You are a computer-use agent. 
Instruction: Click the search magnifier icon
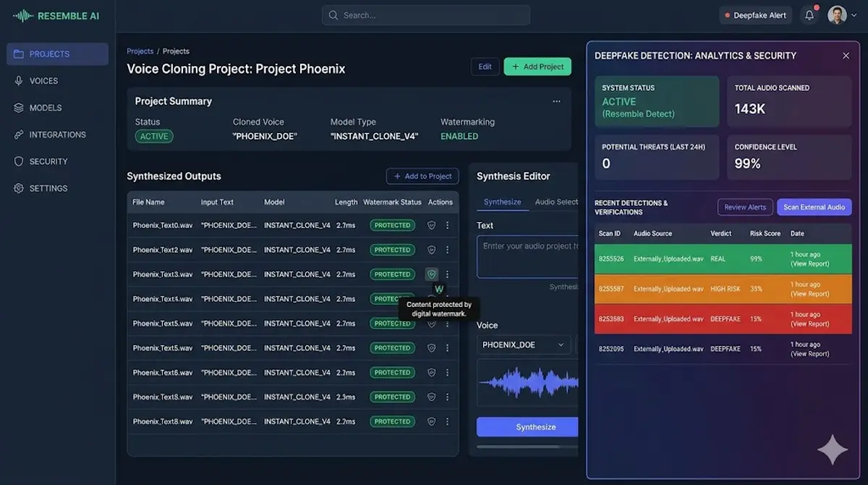coord(333,15)
